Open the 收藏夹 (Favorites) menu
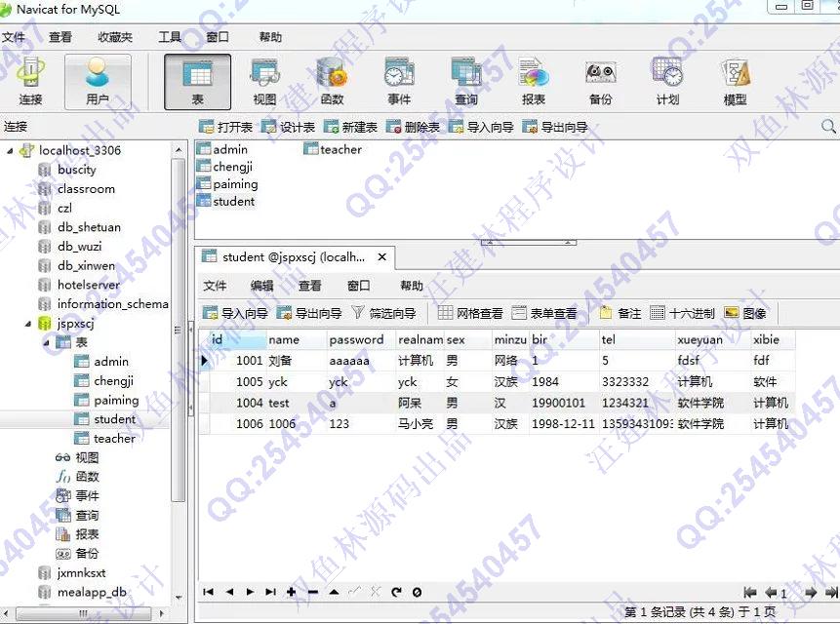Screen dimensions: 840x624 tap(115, 37)
